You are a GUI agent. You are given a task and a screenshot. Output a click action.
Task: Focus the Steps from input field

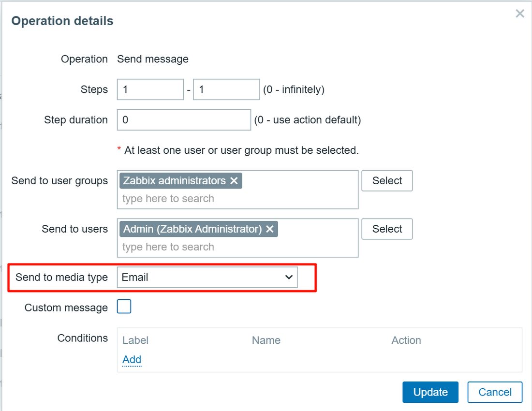(150, 89)
